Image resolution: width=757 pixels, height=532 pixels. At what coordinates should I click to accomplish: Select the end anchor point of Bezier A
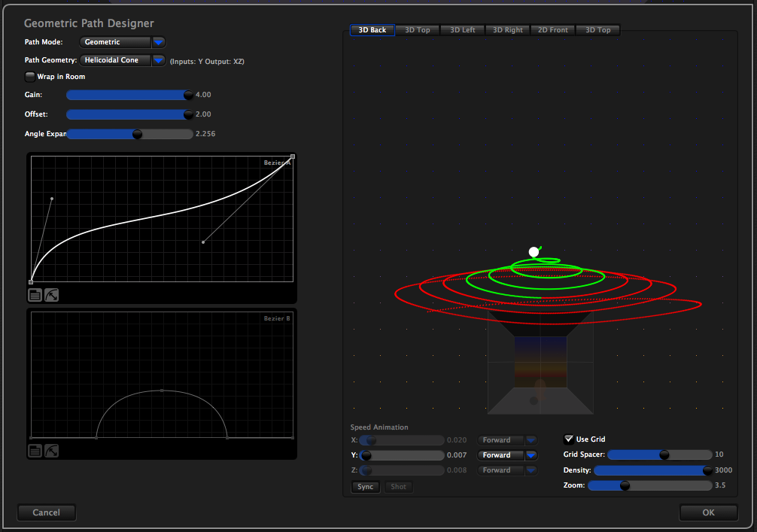tap(293, 157)
